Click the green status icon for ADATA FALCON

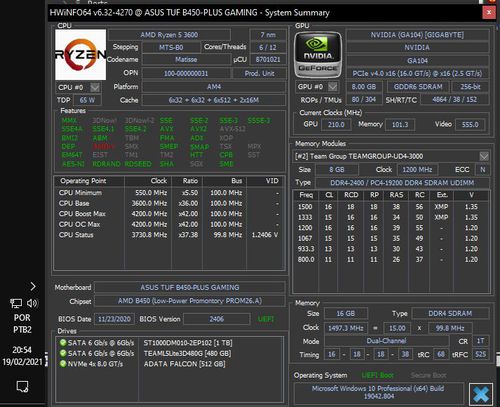(x=63, y=364)
